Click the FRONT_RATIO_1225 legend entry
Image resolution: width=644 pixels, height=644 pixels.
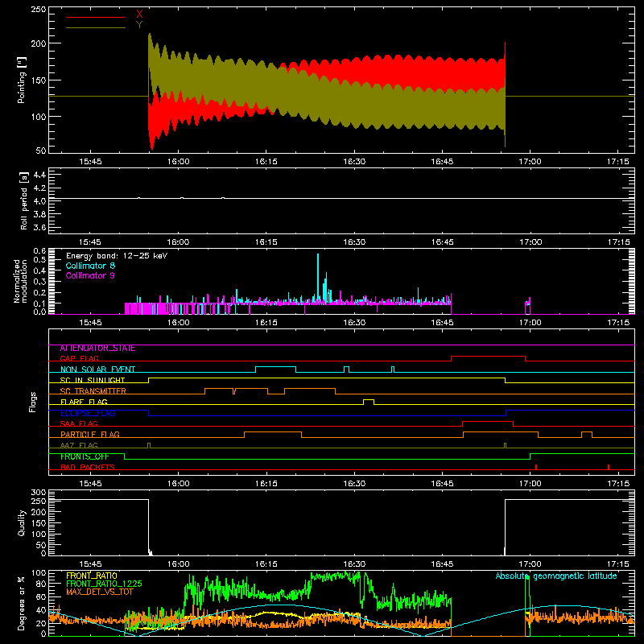[104, 584]
